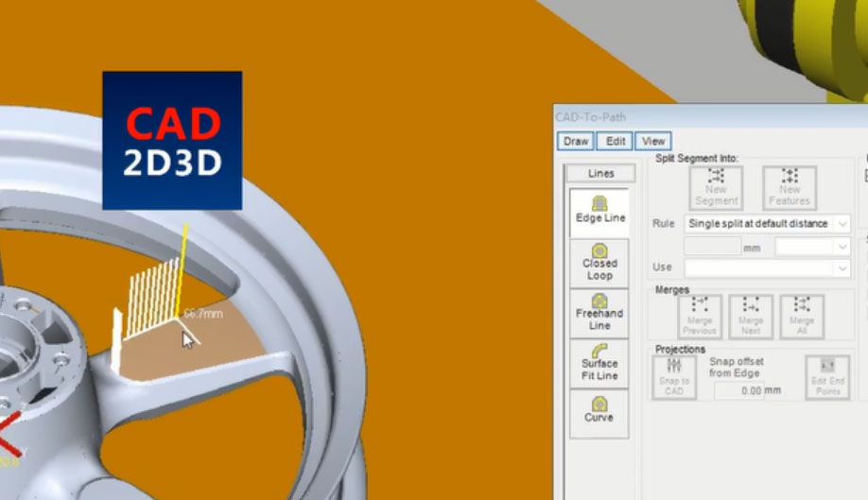Screen dimensions: 868x500
Task: Switch to the View tab
Action: (x=653, y=141)
